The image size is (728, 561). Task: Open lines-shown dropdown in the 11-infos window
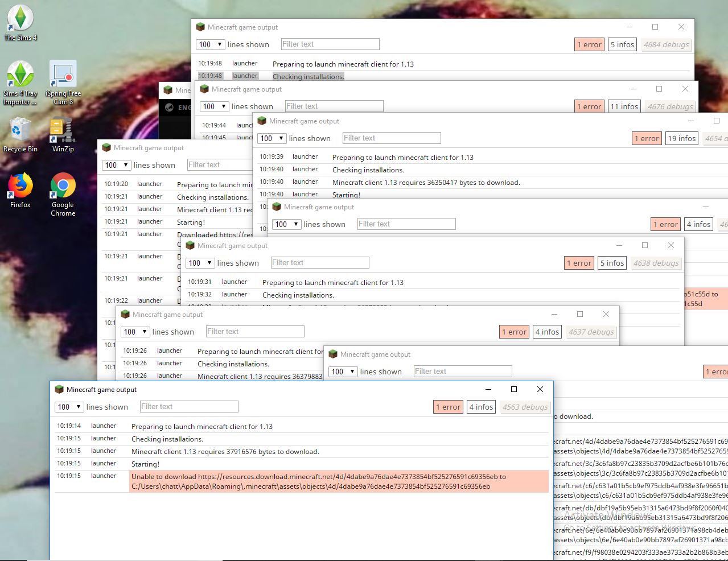[x=214, y=106]
